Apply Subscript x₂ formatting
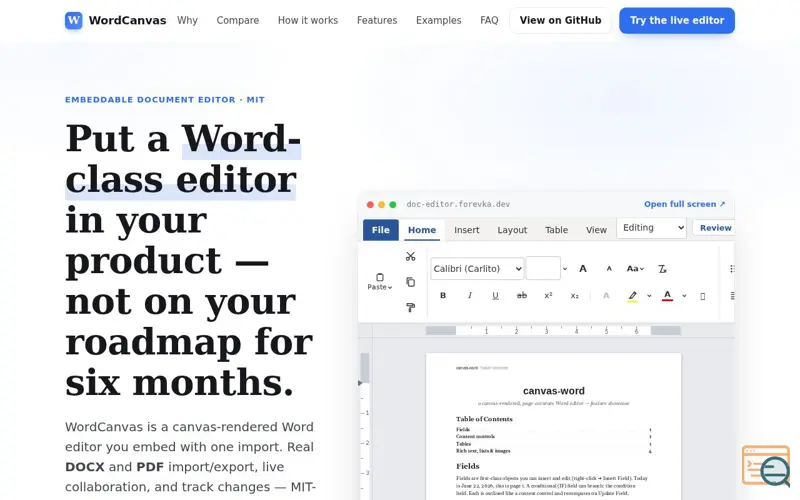 tap(574, 295)
